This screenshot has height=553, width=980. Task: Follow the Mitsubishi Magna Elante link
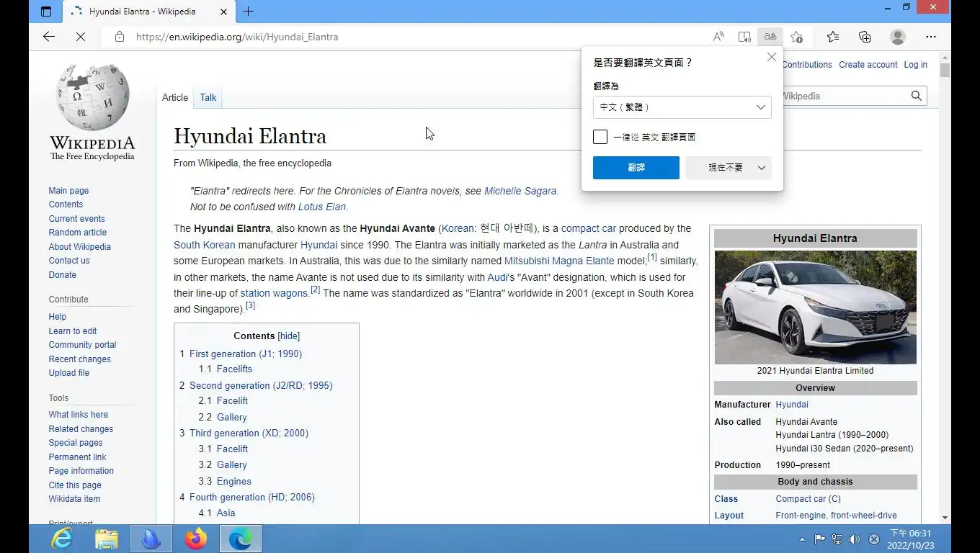559,261
